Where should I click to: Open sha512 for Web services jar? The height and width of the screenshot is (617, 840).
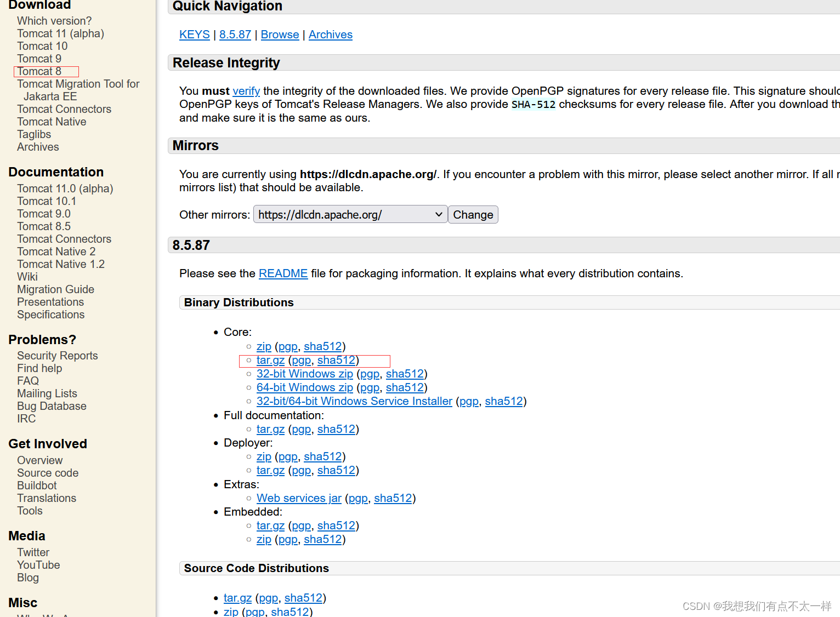pyautogui.click(x=393, y=498)
